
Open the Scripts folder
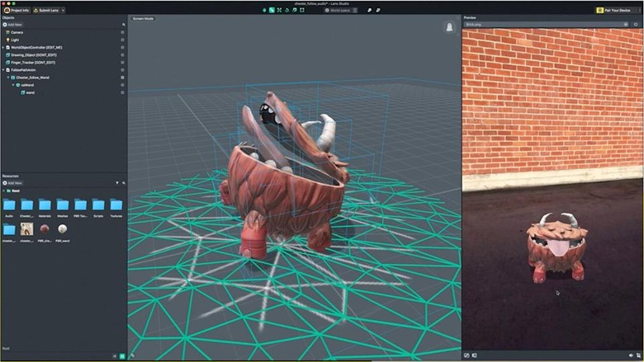click(98, 205)
